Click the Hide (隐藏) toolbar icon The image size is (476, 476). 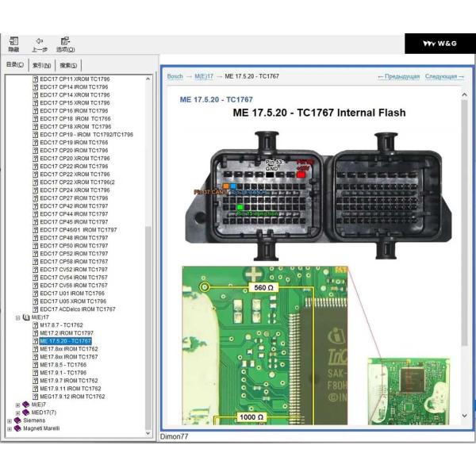13,44
